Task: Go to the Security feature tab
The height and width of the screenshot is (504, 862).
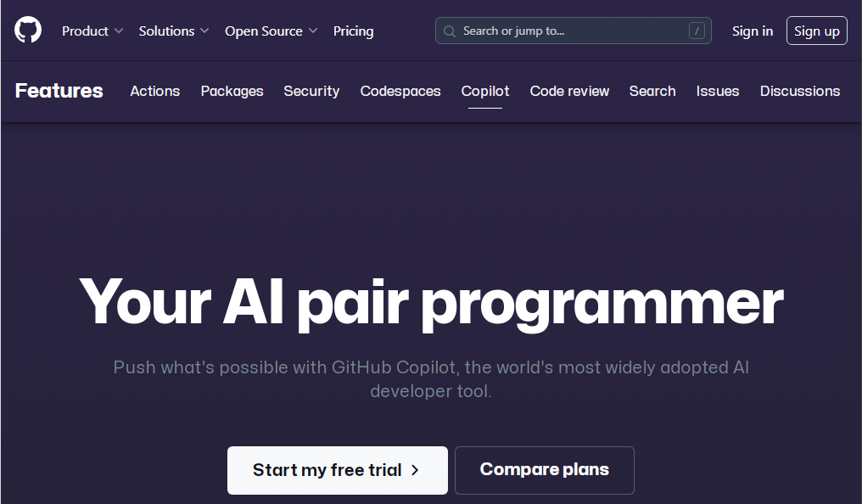Action: click(311, 91)
